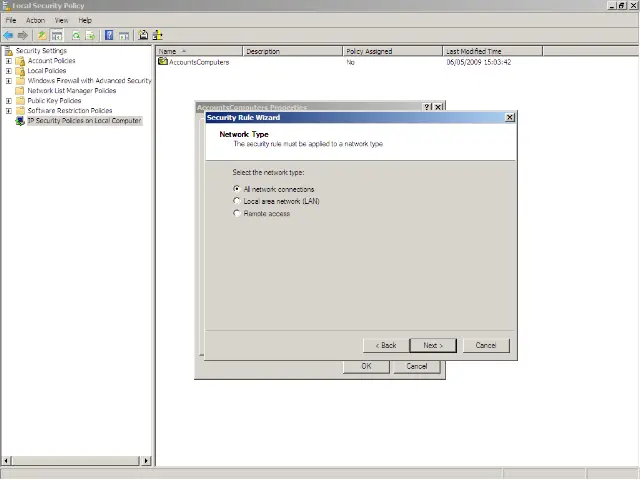Viewport: 640px width, 480px height.
Task: Choose the Local area network (LAN) option
Action: pos(236,201)
